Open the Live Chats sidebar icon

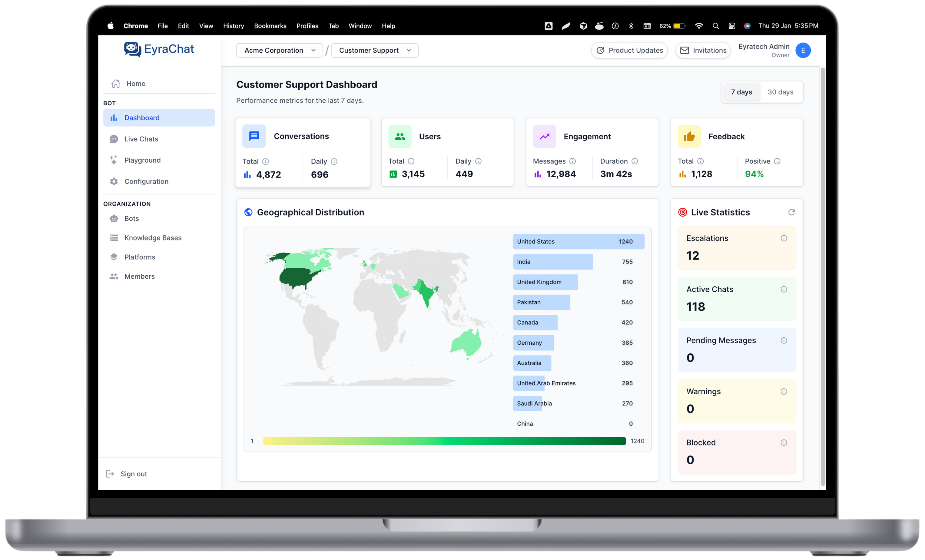(x=114, y=139)
